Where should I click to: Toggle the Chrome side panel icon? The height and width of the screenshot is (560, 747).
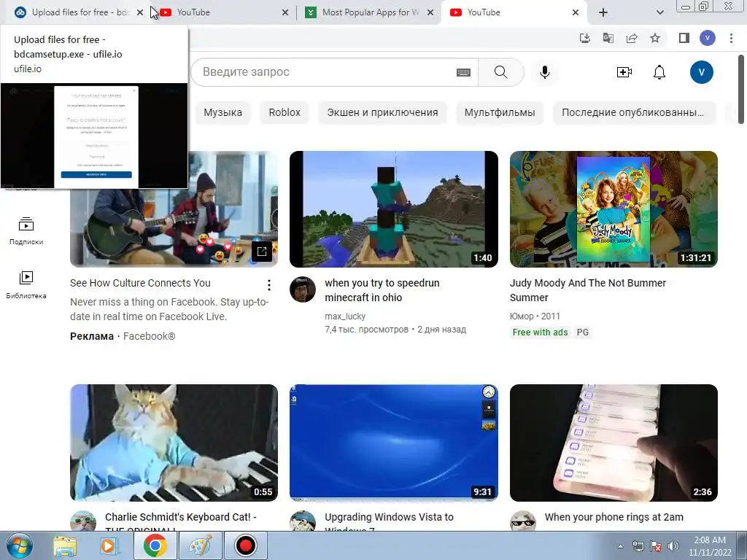(684, 38)
